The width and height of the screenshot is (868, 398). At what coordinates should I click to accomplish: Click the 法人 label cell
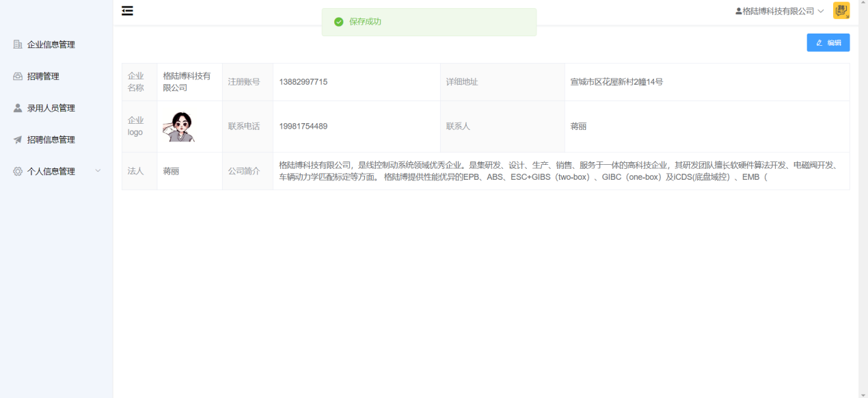[139, 171]
